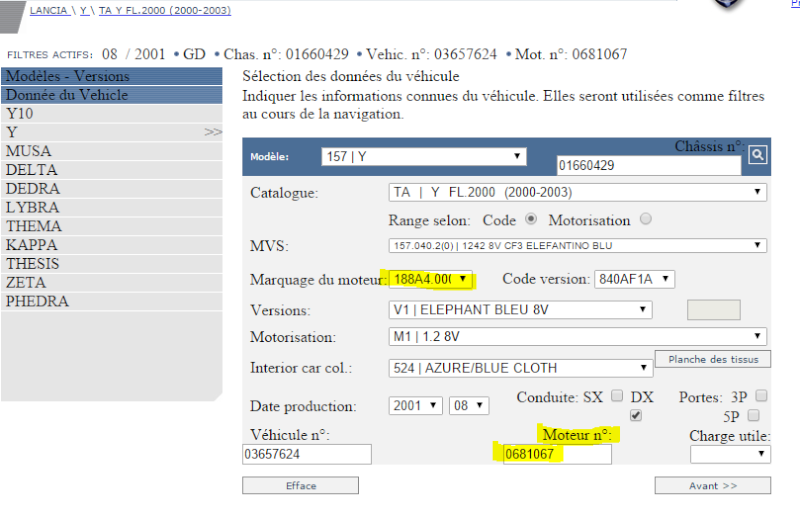Open the production month dropdown 08
The height and width of the screenshot is (519, 800).
point(469,406)
